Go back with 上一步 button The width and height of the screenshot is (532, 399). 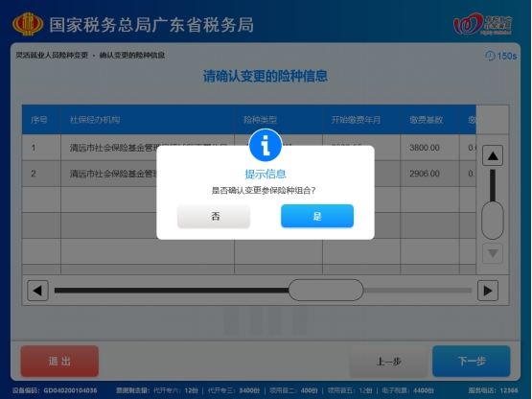(x=388, y=361)
